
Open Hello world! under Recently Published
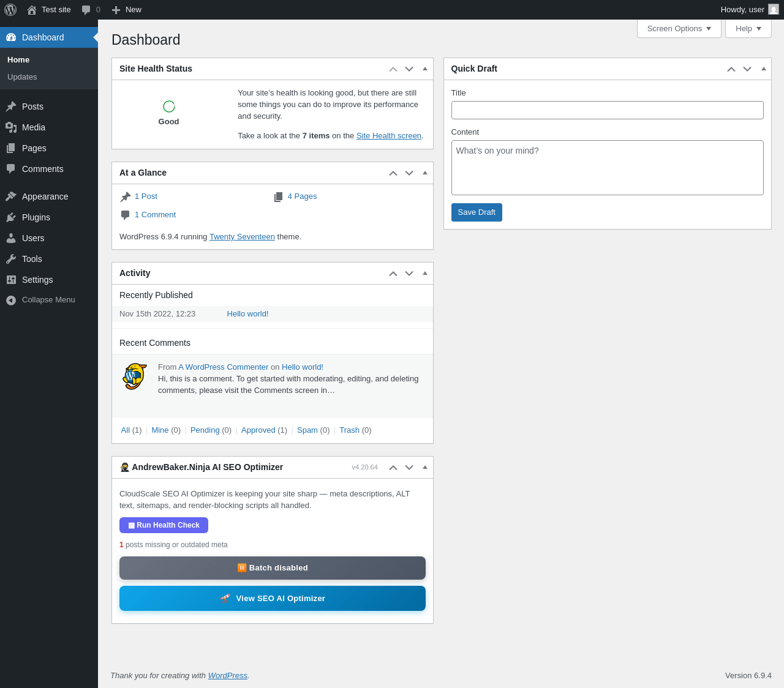[x=247, y=314]
